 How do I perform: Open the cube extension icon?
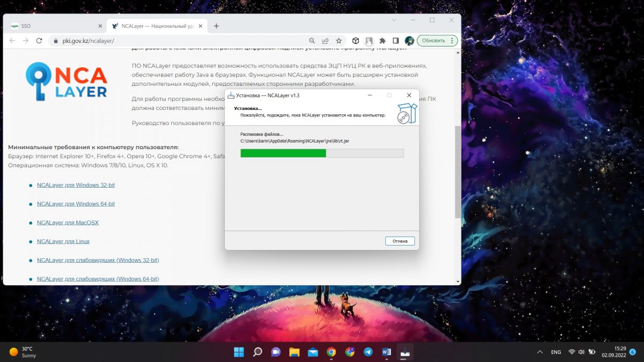pos(355,41)
